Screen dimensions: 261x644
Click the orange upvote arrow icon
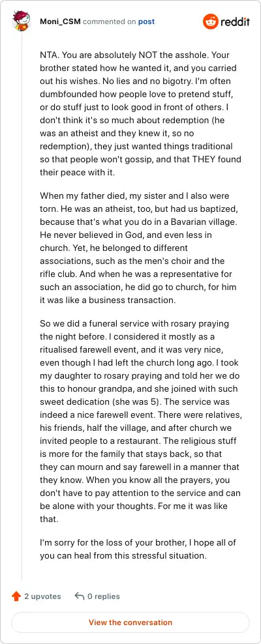click(x=16, y=596)
